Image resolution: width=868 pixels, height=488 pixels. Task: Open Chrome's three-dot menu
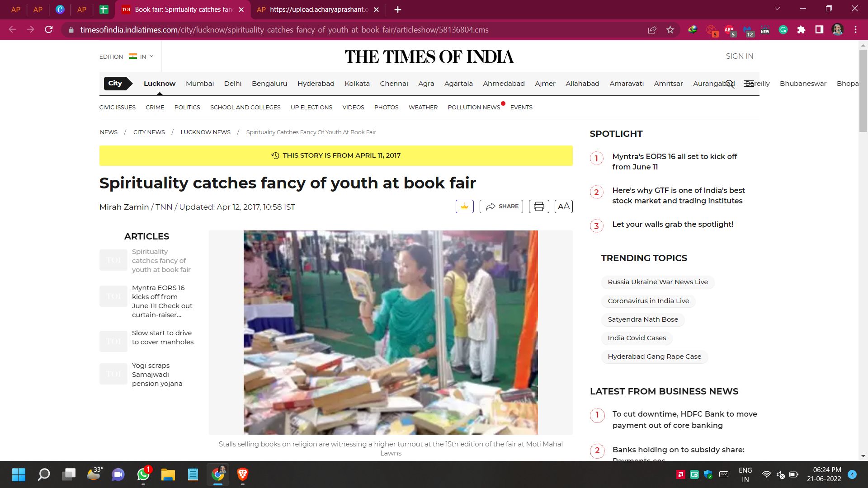click(x=855, y=30)
